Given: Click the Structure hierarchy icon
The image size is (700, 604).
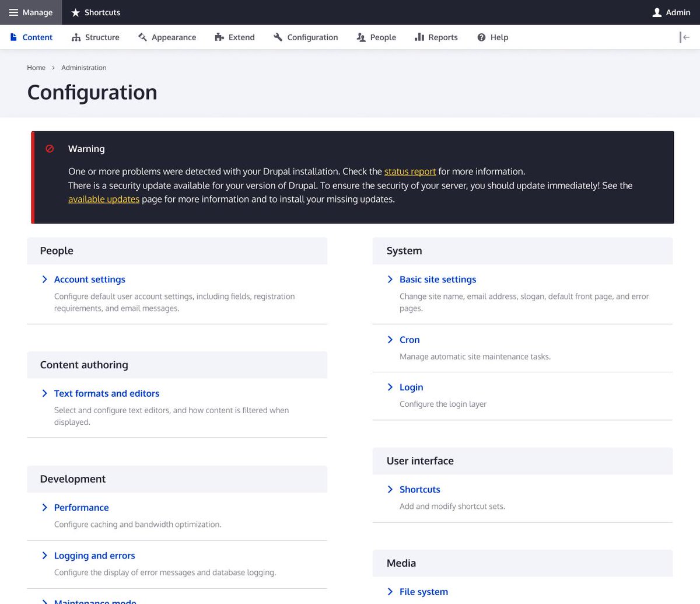Looking at the screenshot, I should pos(76,37).
